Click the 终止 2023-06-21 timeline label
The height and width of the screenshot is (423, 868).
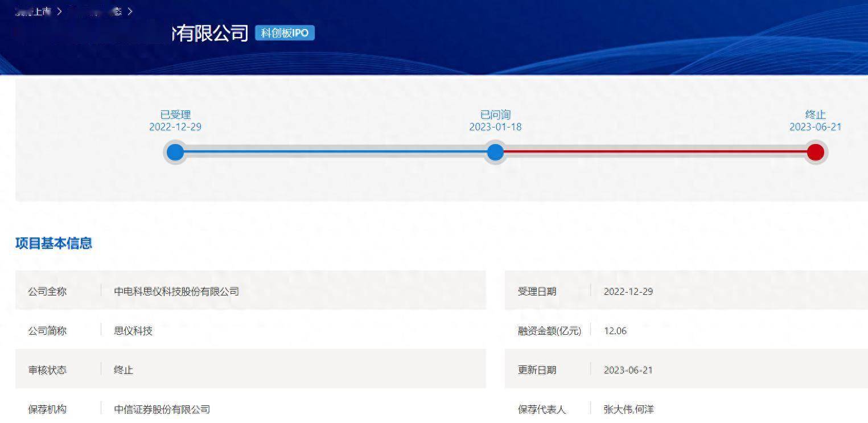pos(815,121)
